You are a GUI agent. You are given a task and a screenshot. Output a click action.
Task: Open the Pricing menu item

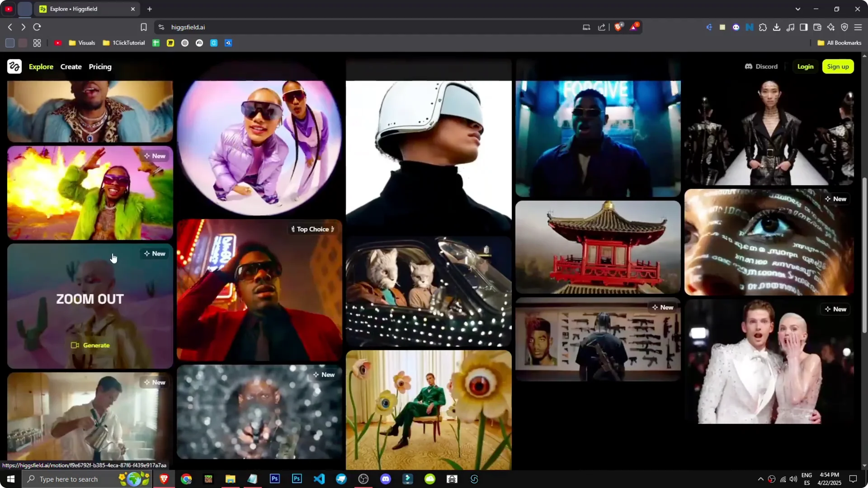pyautogui.click(x=100, y=66)
